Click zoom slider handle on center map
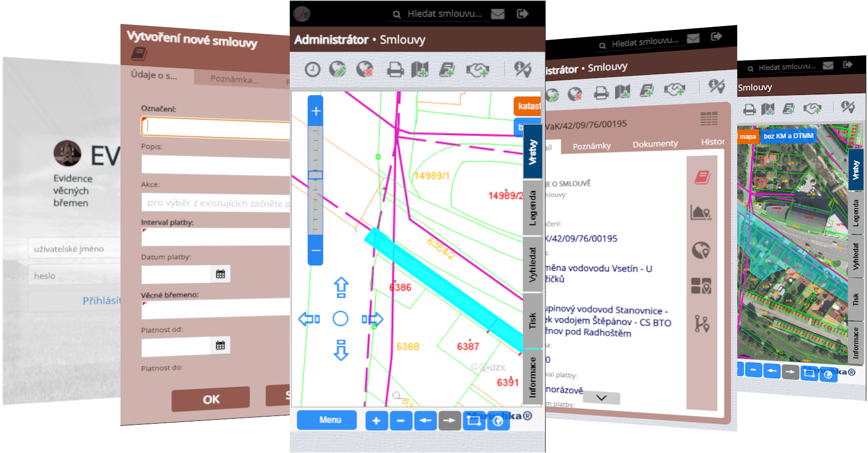 315,175
